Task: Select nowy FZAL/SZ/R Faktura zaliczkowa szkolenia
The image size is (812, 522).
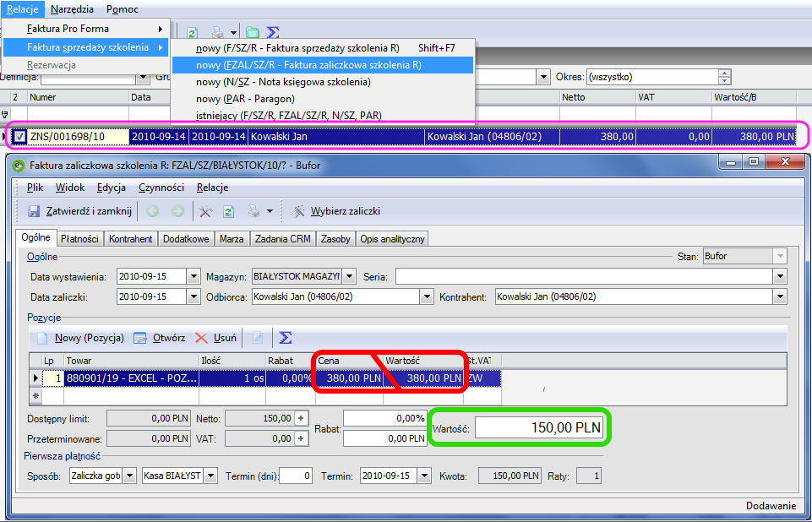Action: 323,65
